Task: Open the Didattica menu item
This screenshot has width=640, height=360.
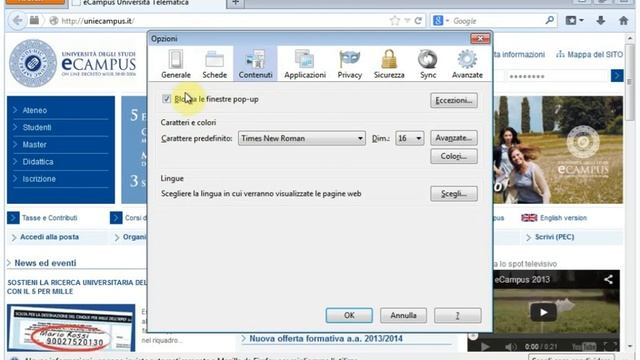Action: tap(38, 162)
